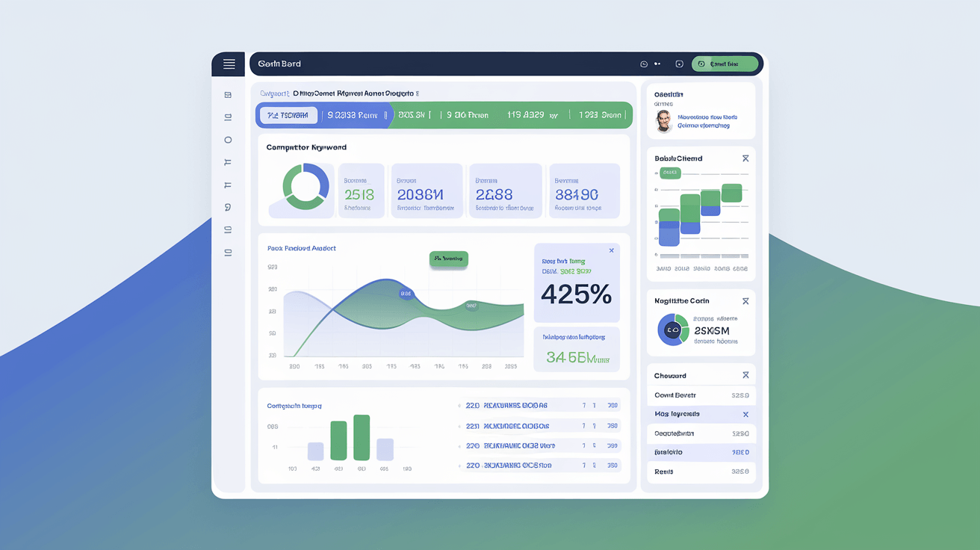The height and width of the screenshot is (550, 980).
Task: Collapse the Nagittibe Corin card via its corner icon
Action: (745, 301)
